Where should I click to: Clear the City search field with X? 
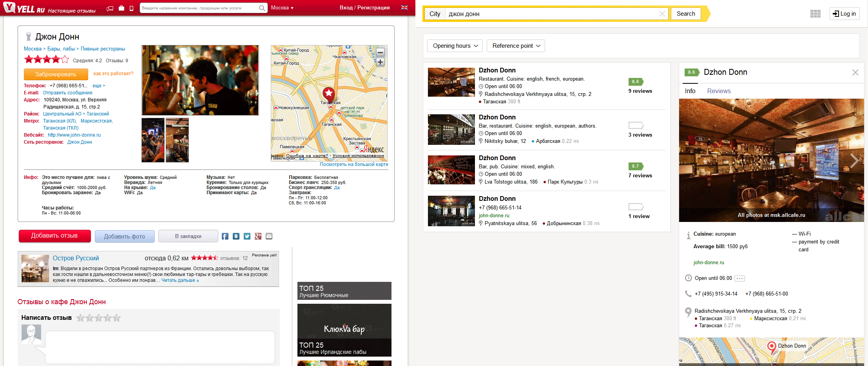point(662,14)
